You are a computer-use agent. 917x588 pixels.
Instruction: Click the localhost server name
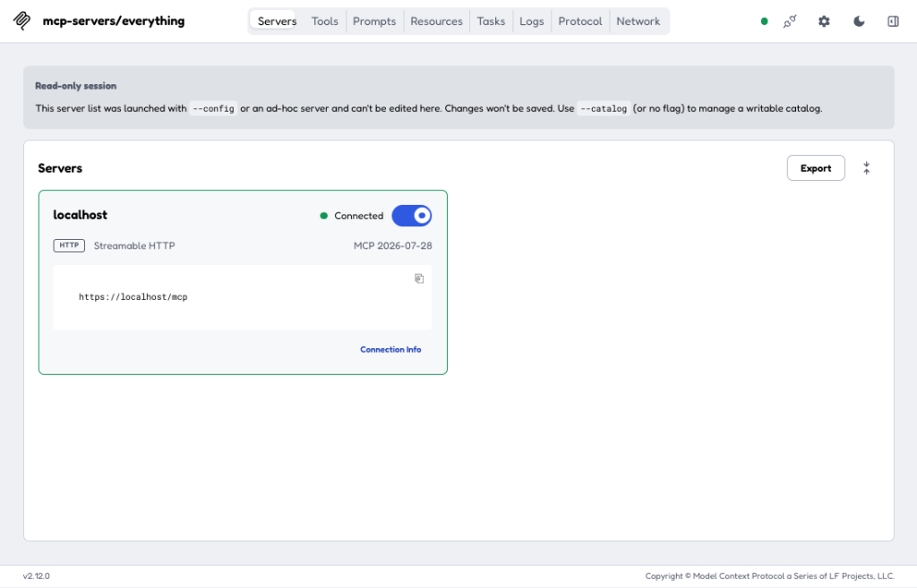80,215
